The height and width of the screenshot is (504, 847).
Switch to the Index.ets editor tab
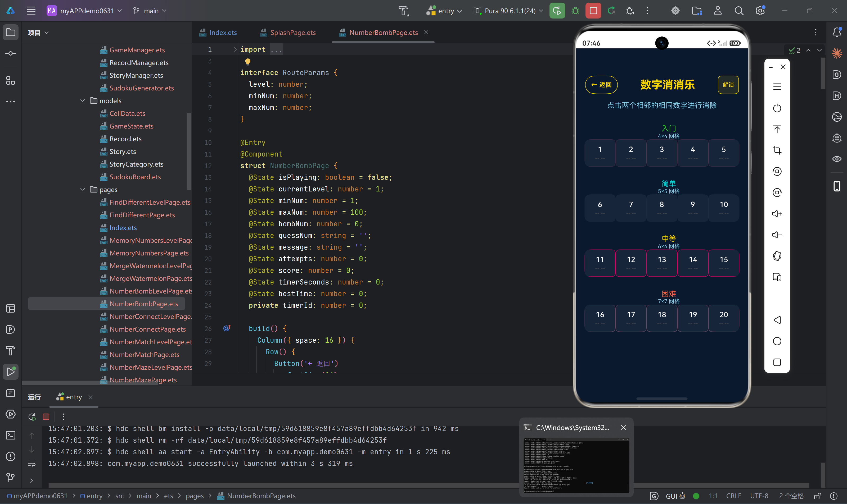click(x=218, y=33)
